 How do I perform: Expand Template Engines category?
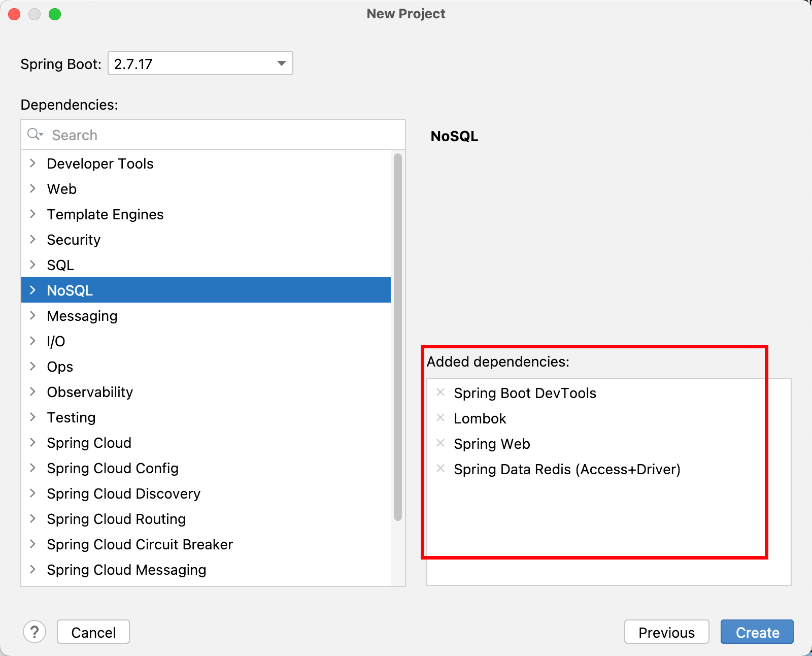pyautogui.click(x=33, y=214)
